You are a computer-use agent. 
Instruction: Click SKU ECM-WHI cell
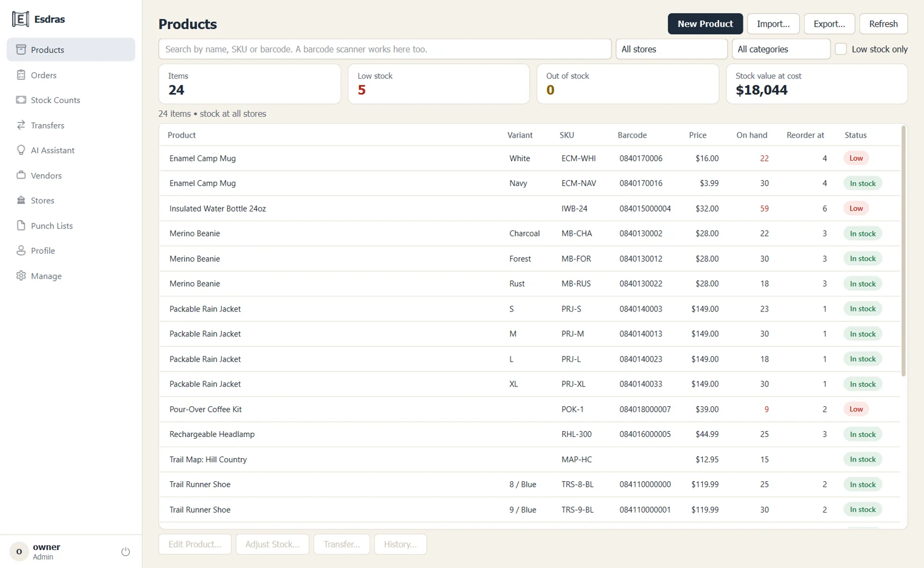pyautogui.click(x=579, y=158)
